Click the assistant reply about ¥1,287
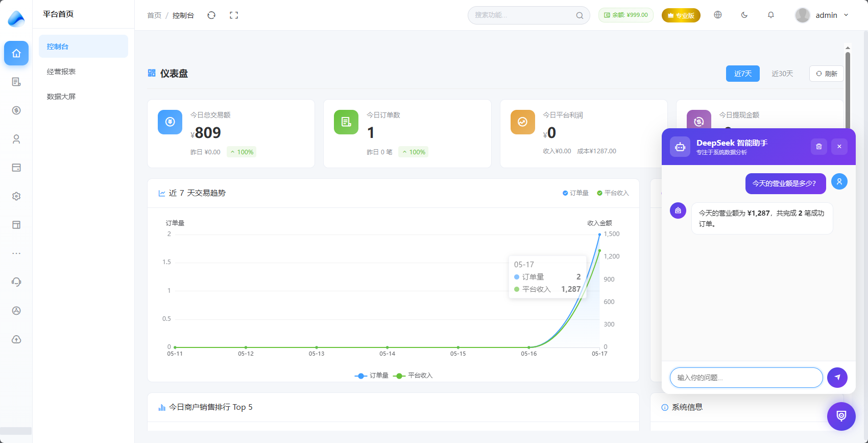 pos(762,219)
